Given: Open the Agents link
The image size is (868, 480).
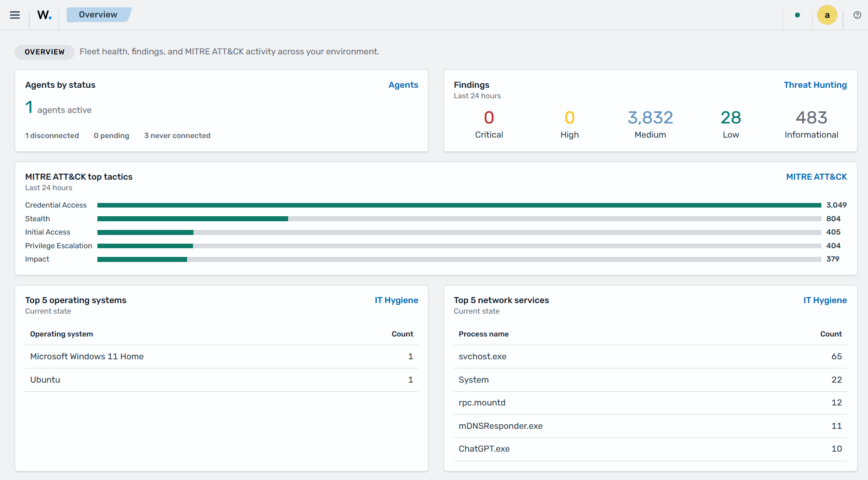Looking at the screenshot, I should tap(403, 85).
